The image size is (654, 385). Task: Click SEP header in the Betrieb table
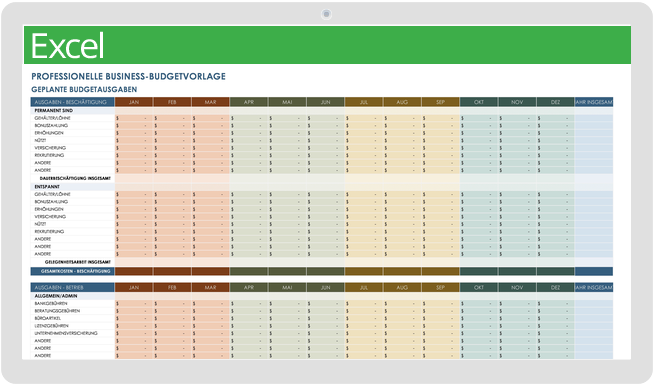440,288
